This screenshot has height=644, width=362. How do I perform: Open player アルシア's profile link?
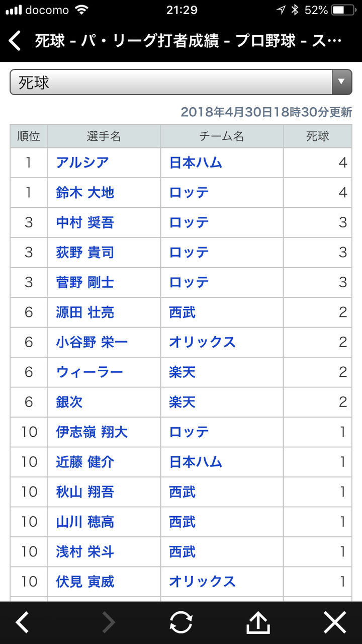pyautogui.click(x=82, y=163)
